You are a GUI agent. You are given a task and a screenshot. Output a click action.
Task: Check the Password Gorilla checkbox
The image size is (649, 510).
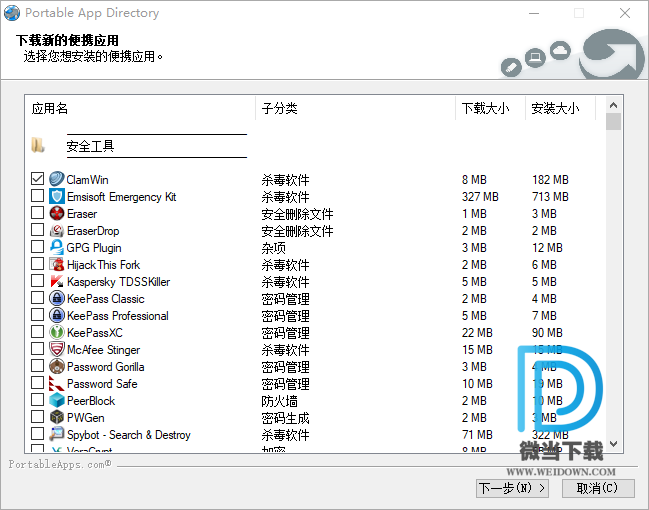(x=37, y=365)
